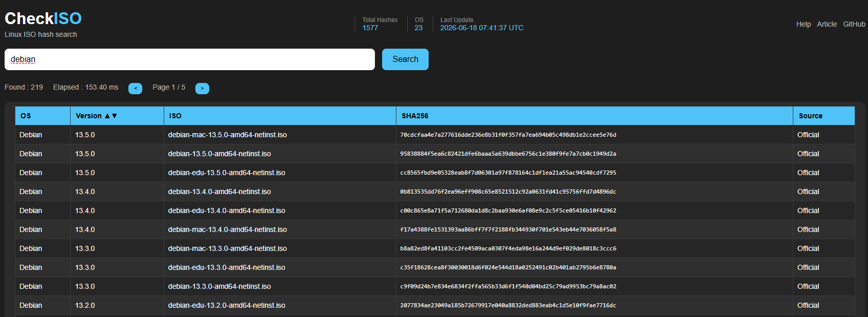Click hash starting with c00c865e8a71
The width and height of the screenshot is (868, 317).
pyautogui.click(x=508, y=211)
